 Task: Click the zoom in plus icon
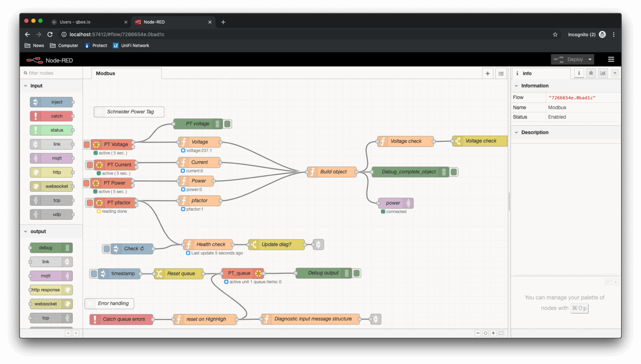[x=494, y=333]
